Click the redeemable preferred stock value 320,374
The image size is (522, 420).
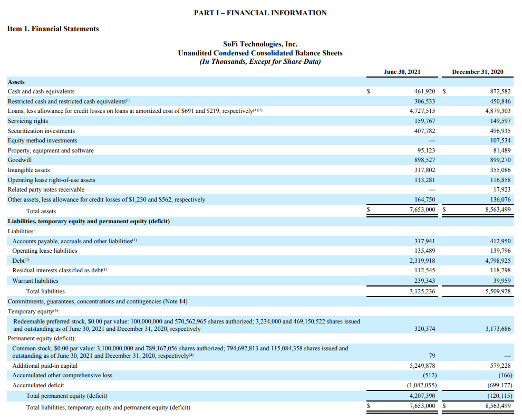pyautogui.click(x=424, y=329)
